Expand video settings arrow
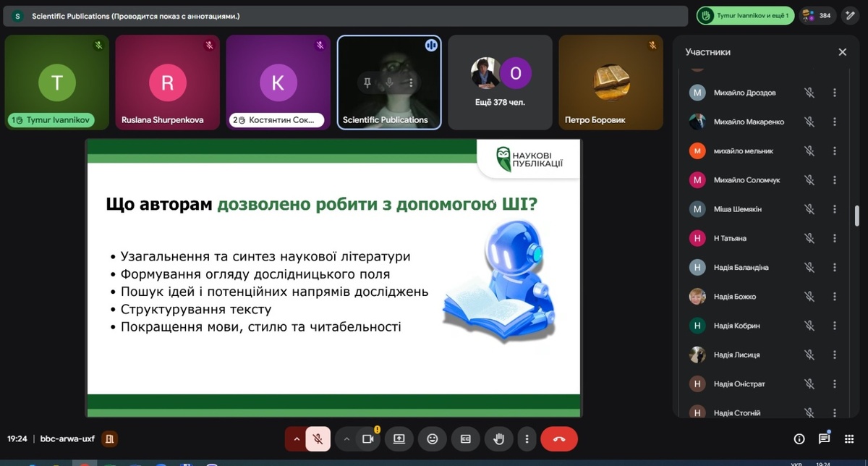The height and width of the screenshot is (466, 868). (x=346, y=439)
